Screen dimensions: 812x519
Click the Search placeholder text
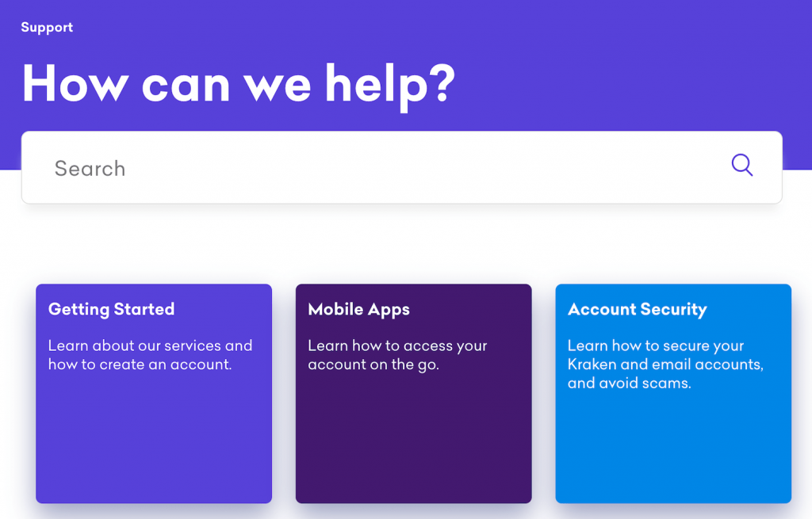coord(90,169)
